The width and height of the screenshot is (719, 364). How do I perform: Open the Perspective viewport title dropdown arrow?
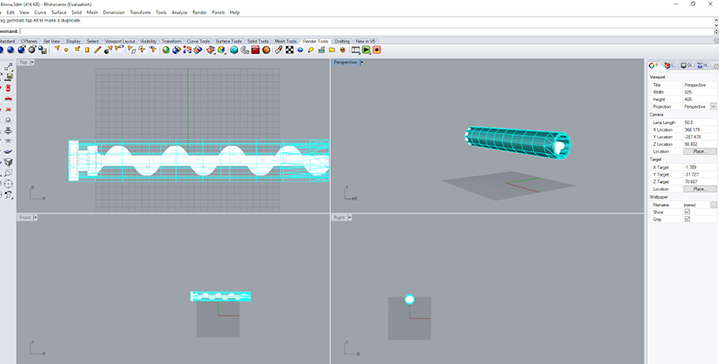pyautogui.click(x=361, y=62)
